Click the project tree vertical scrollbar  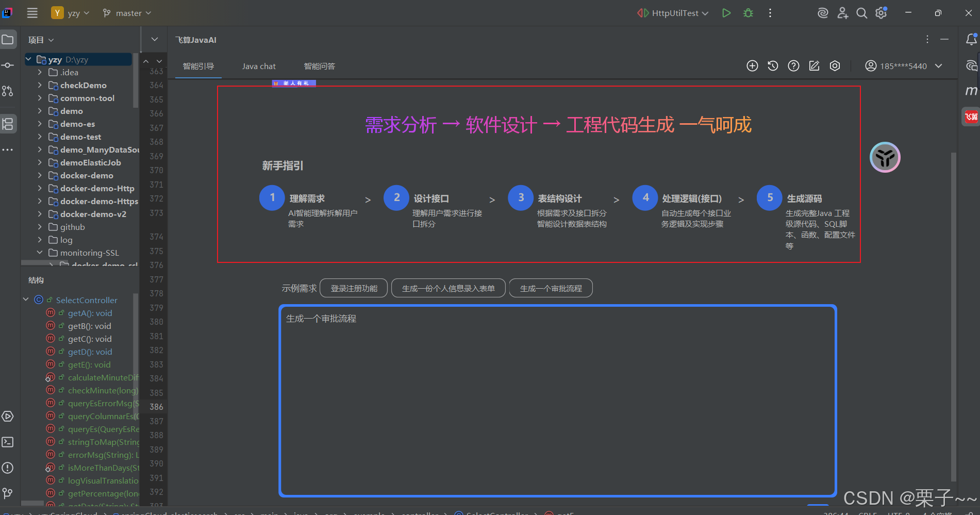pyautogui.click(x=136, y=80)
